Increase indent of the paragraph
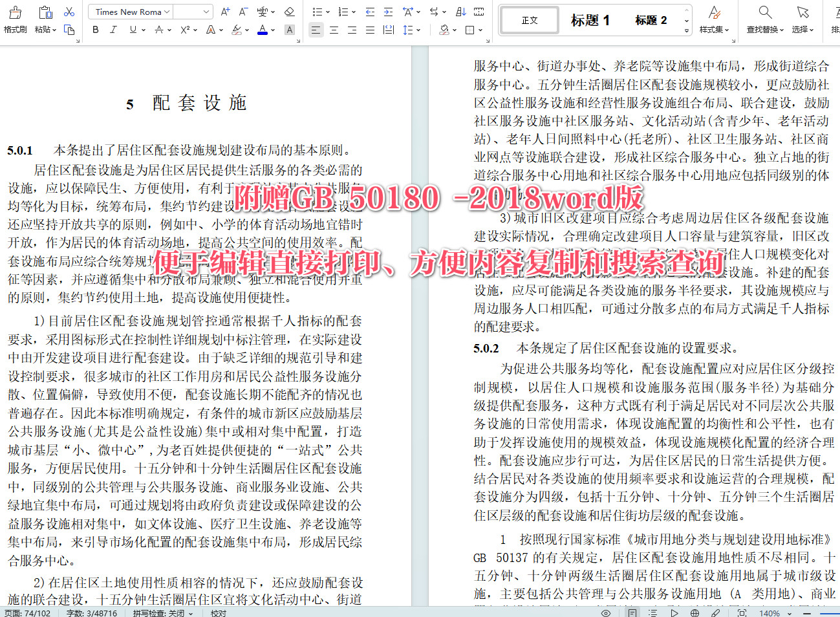 click(388, 12)
